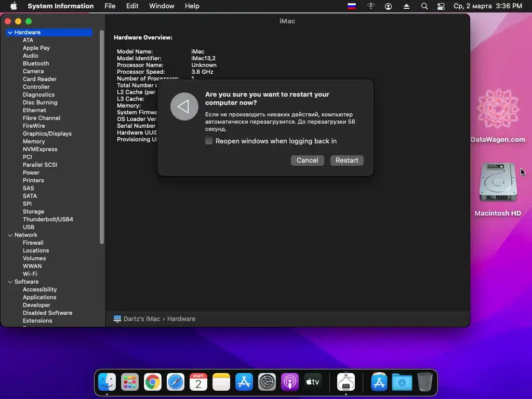Screen dimensions: 532x399
Task: Select Thunderbolt/USB4 in the sidebar
Action: click(x=48, y=220)
